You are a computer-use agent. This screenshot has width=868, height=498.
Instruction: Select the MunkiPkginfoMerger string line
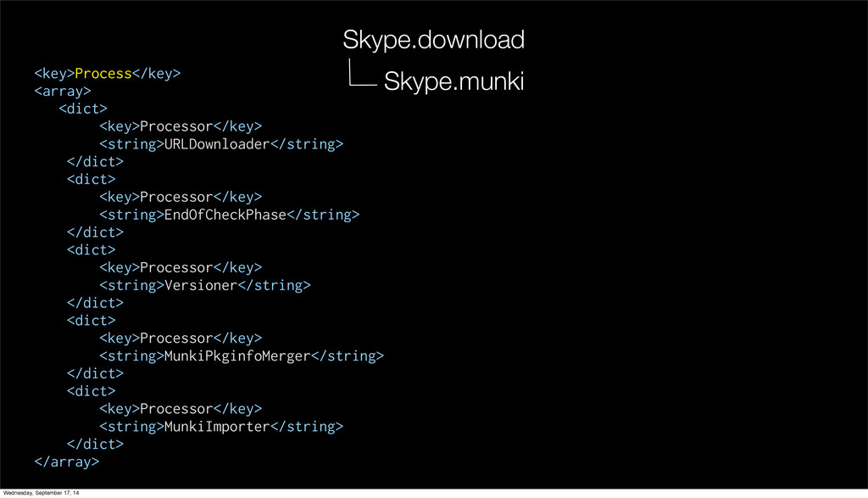pos(242,355)
